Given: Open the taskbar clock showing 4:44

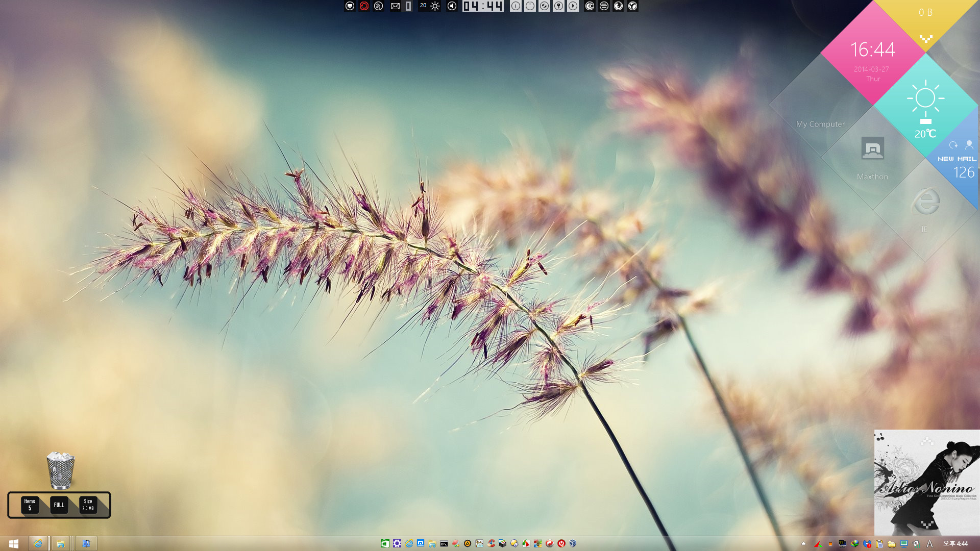Looking at the screenshot, I should pos(955,544).
